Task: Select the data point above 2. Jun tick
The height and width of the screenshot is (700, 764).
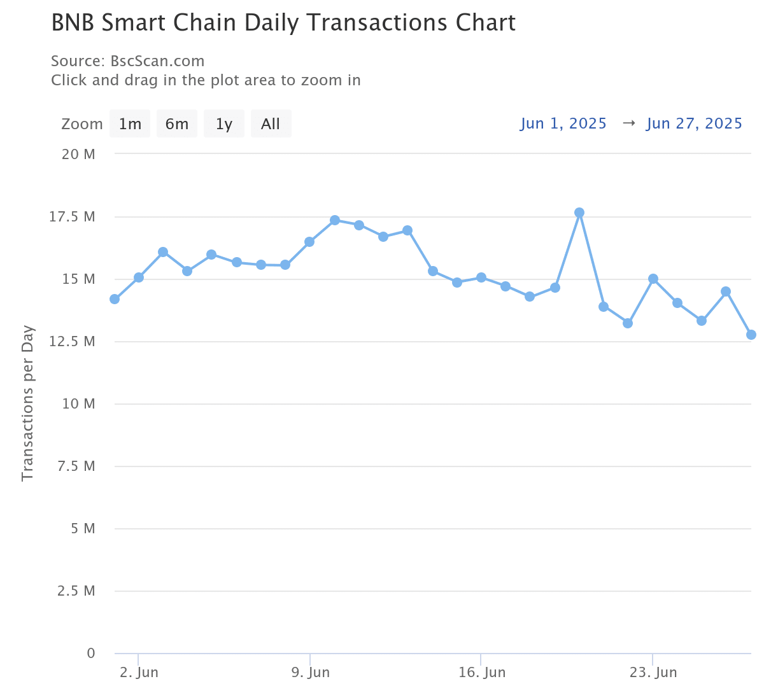Action: [139, 277]
